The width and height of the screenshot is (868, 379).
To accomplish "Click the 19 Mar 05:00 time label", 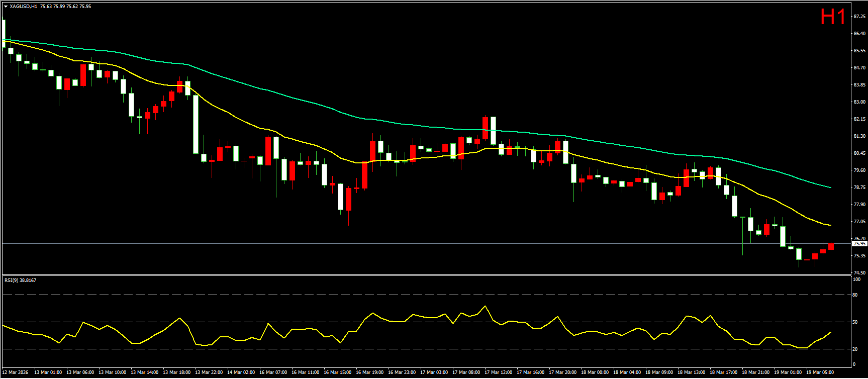I will coord(820,372).
